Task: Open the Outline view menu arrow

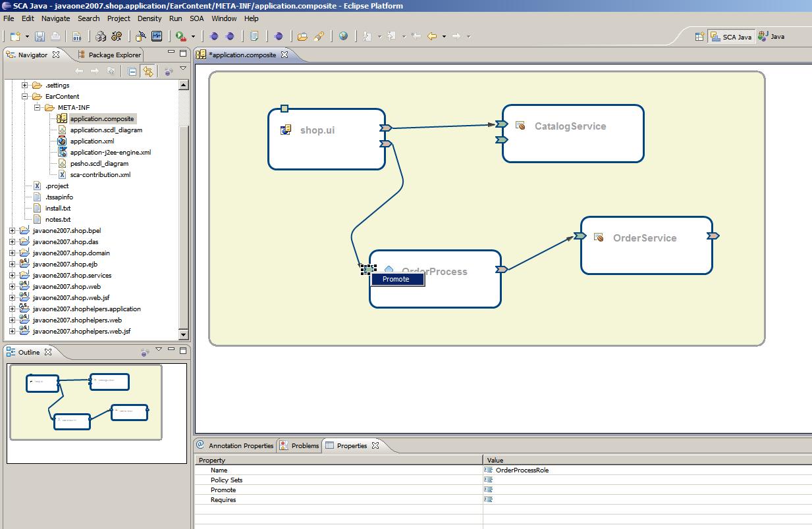Action: [158, 349]
